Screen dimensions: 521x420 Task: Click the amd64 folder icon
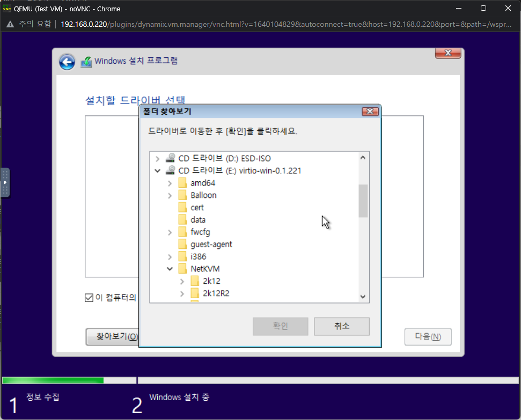point(182,183)
